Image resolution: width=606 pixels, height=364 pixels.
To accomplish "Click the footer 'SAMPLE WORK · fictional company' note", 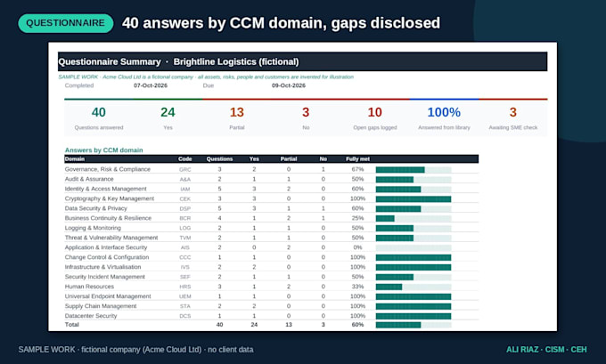I will coord(135,350).
